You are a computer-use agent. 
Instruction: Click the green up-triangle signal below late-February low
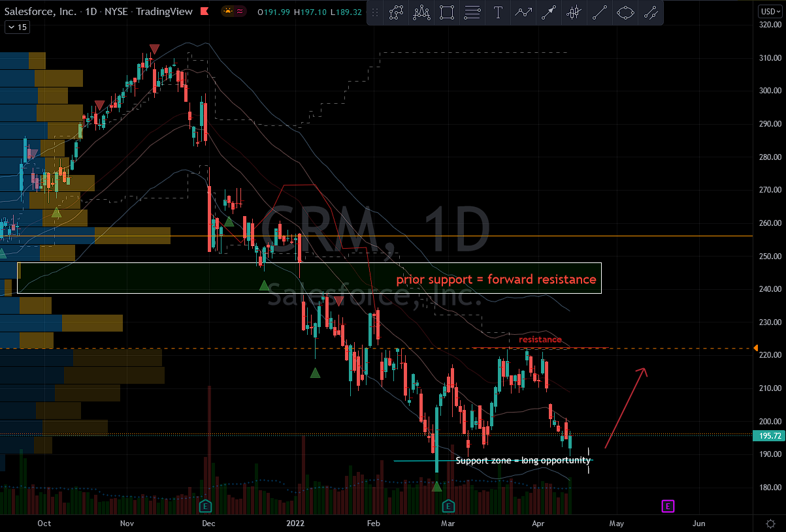pos(437,486)
